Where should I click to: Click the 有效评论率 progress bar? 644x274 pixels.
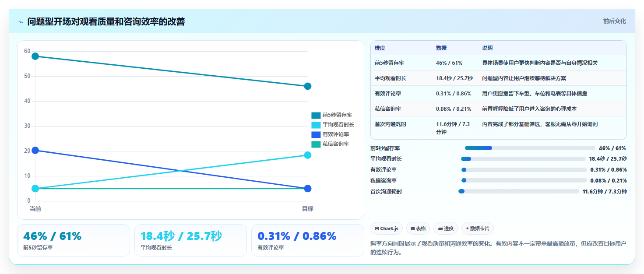524,170
